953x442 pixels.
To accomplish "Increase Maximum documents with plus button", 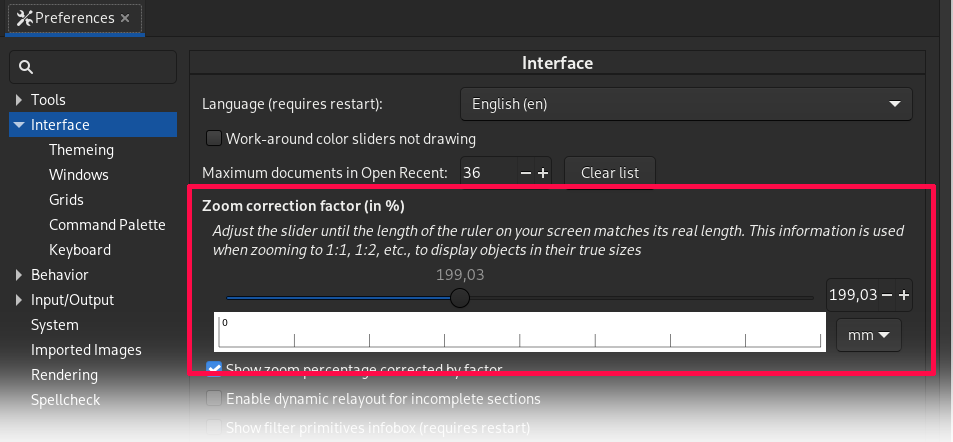I will click(543, 173).
